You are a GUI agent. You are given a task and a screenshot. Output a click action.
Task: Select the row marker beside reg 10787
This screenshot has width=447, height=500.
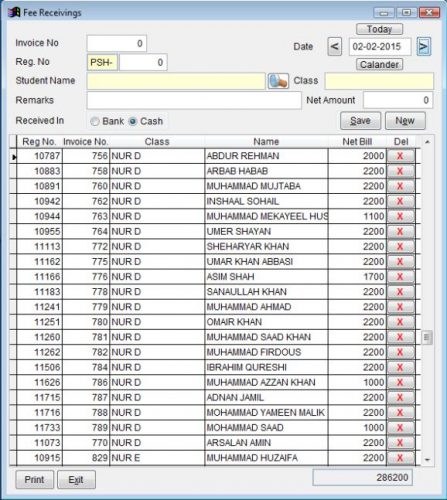click(13, 156)
